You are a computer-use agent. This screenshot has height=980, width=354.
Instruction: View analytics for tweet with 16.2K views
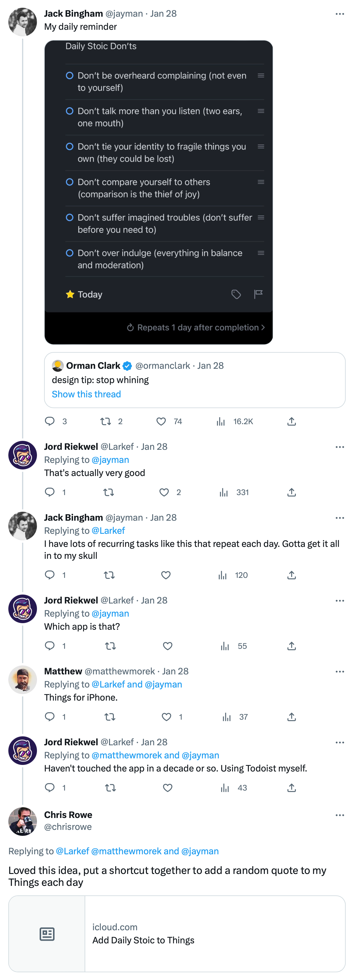(221, 421)
